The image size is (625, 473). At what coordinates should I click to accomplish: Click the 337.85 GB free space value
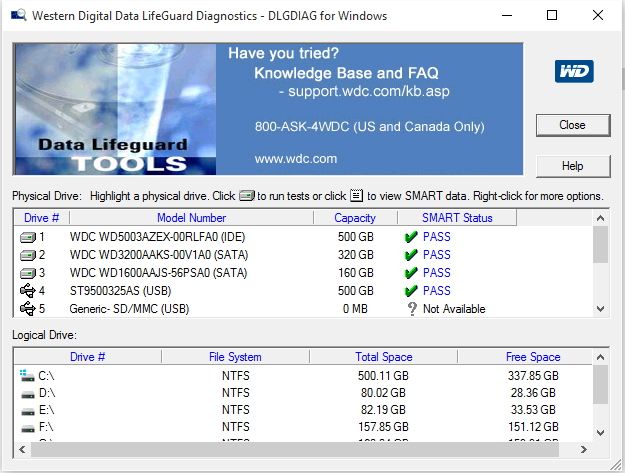pos(533,376)
